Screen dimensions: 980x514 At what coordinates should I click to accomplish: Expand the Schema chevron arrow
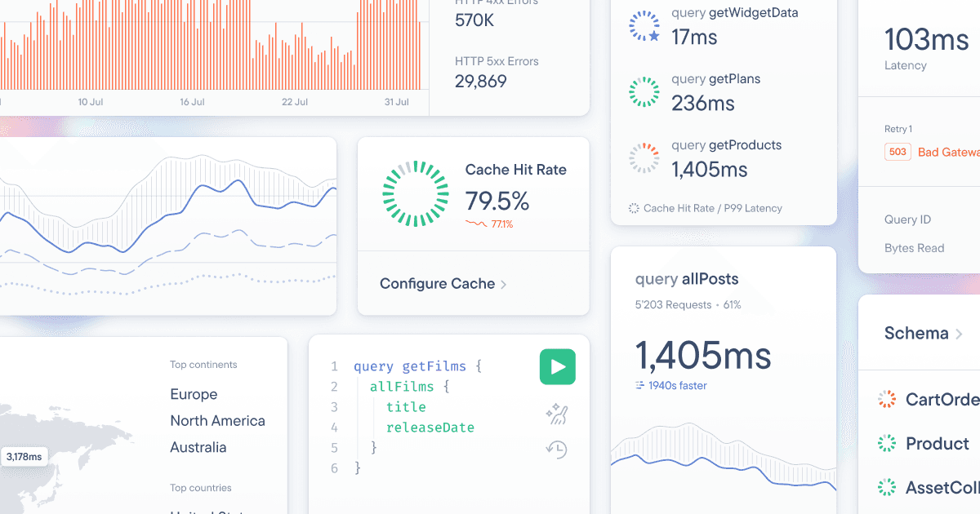[959, 334]
